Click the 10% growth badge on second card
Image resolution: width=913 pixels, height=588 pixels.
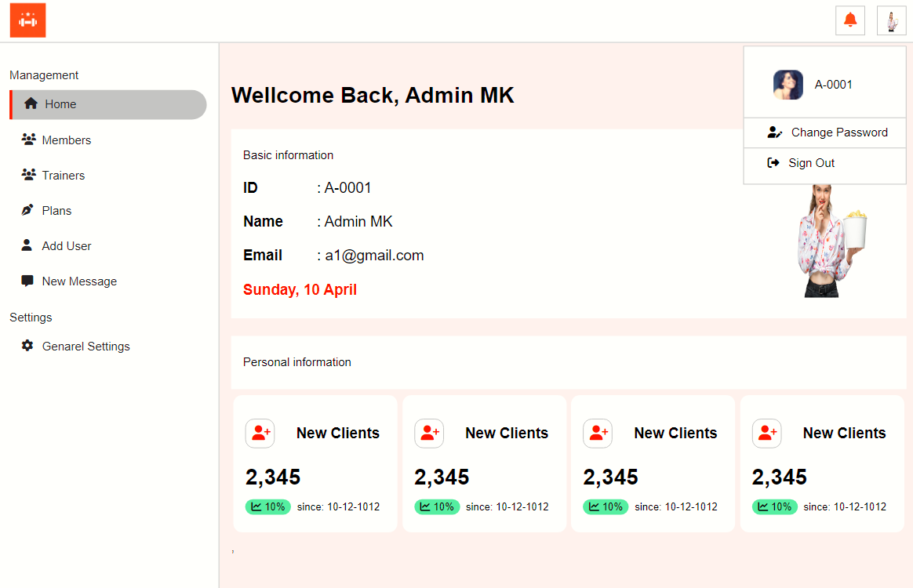tap(438, 506)
